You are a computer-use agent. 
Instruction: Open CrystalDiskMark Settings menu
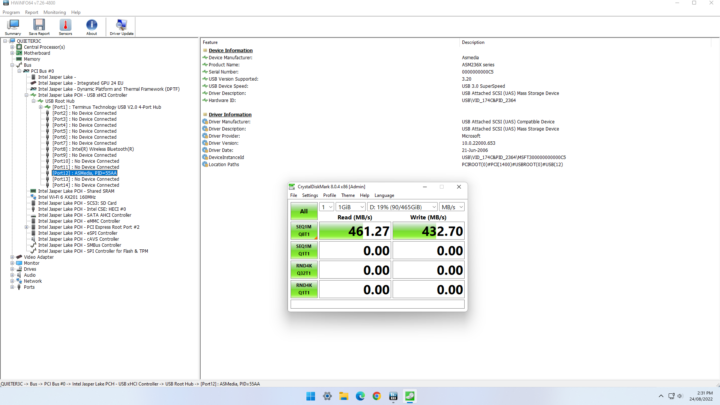(x=310, y=196)
